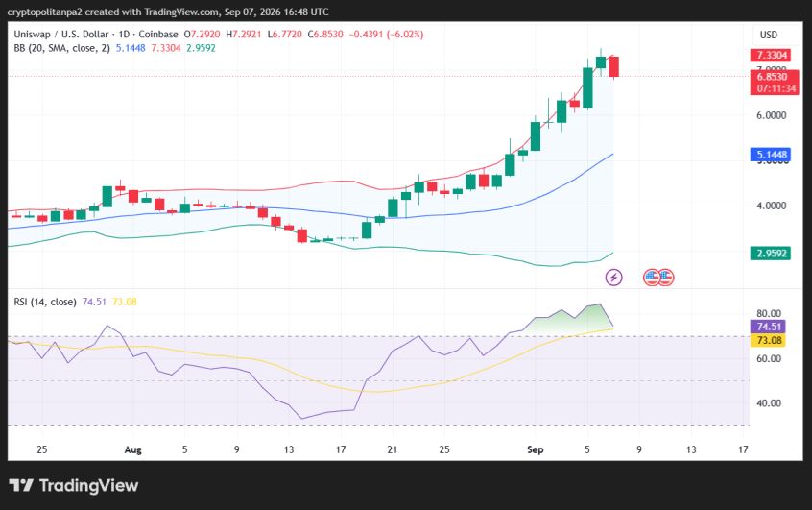812x510 pixels.
Task: Click the 17 date label under August
Action: click(x=340, y=449)
